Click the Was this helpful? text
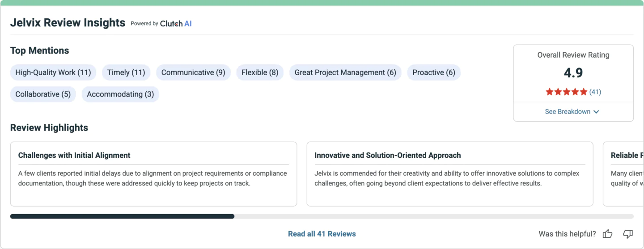 (x=567, y=234)
